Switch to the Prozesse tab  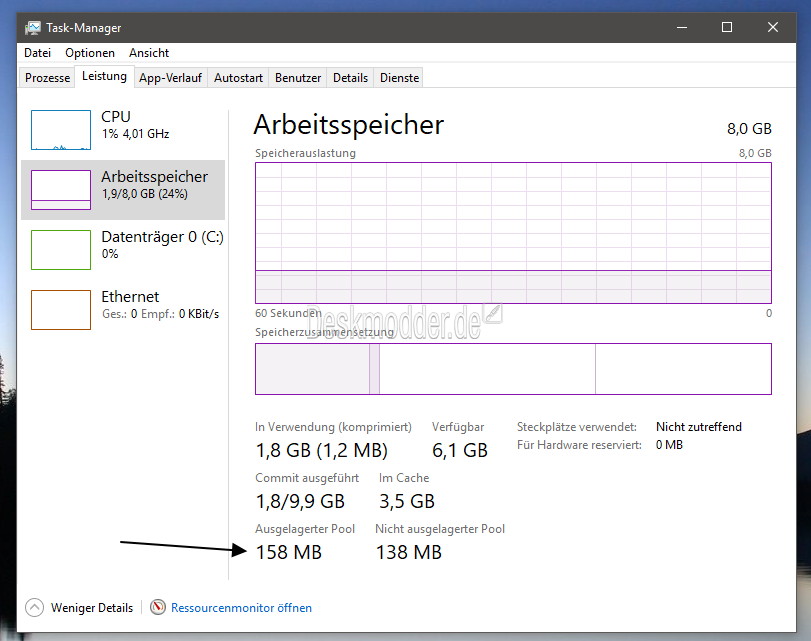click(x=47, y=78)
